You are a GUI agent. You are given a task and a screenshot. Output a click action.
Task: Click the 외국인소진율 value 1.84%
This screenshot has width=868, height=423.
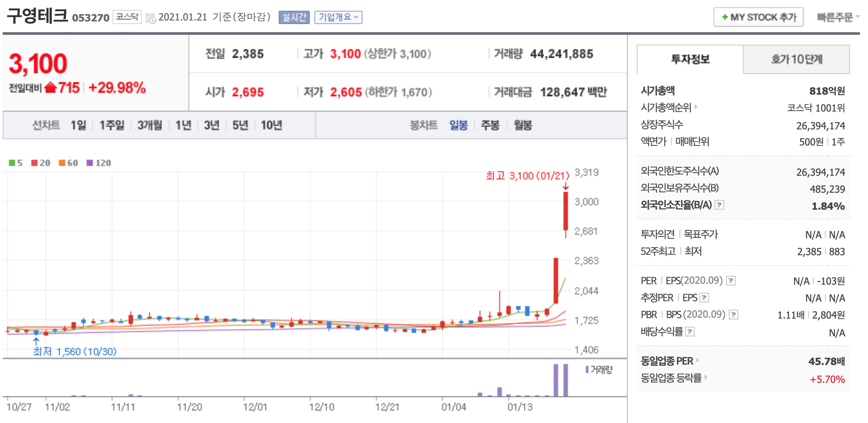[x=828, y=206]
